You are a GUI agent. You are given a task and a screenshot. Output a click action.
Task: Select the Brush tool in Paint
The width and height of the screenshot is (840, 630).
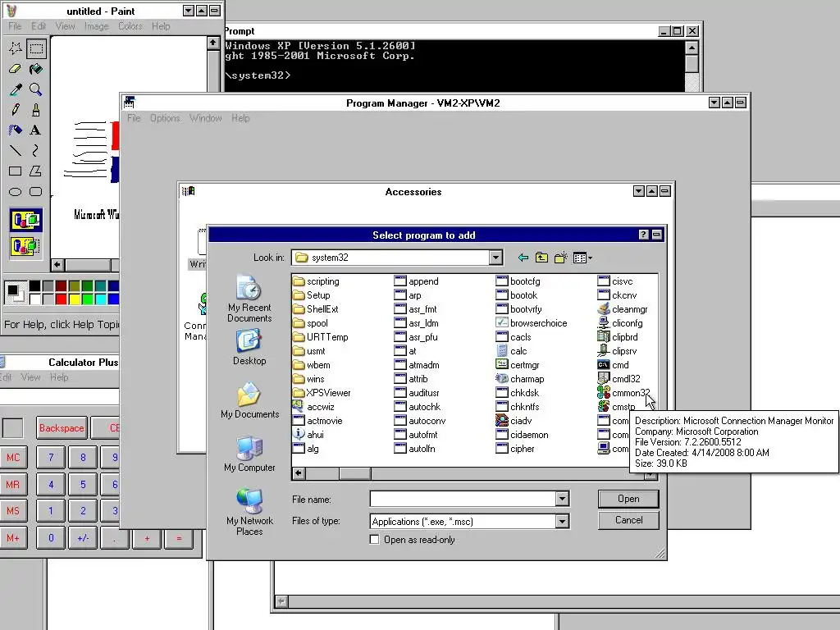(36, 110)
